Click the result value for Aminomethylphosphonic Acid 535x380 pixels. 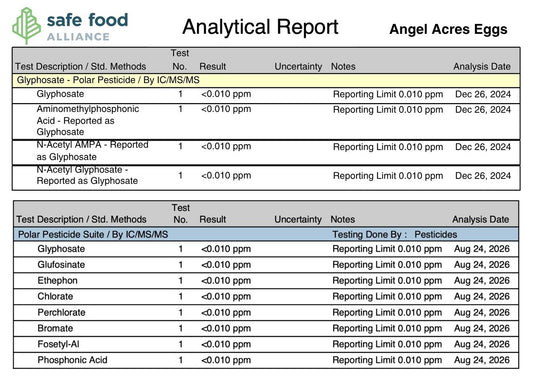coord(226,109)
